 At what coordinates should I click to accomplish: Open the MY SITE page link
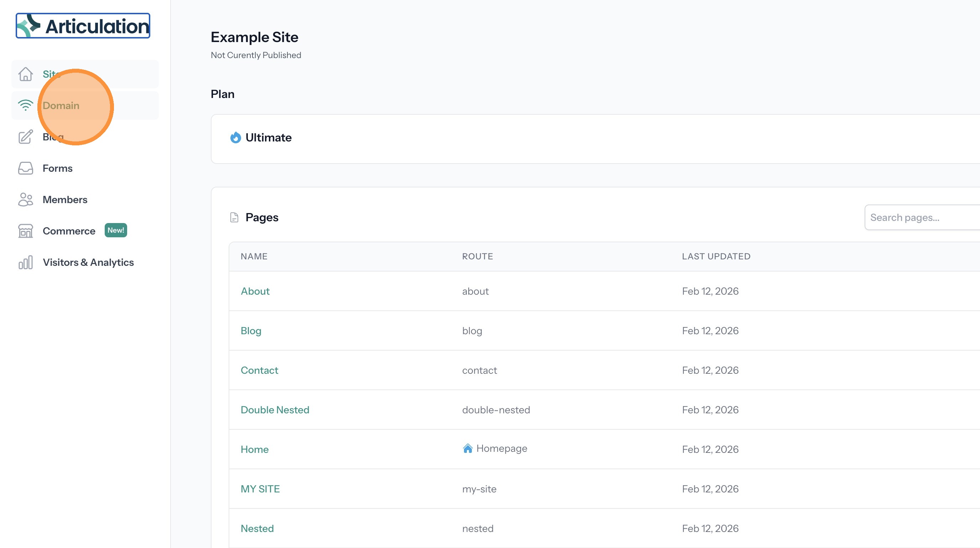coord(260,489)
